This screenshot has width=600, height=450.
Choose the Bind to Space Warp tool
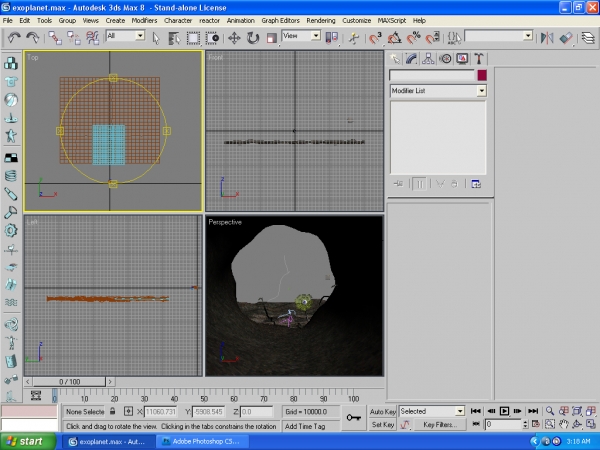tap(93, 38)
